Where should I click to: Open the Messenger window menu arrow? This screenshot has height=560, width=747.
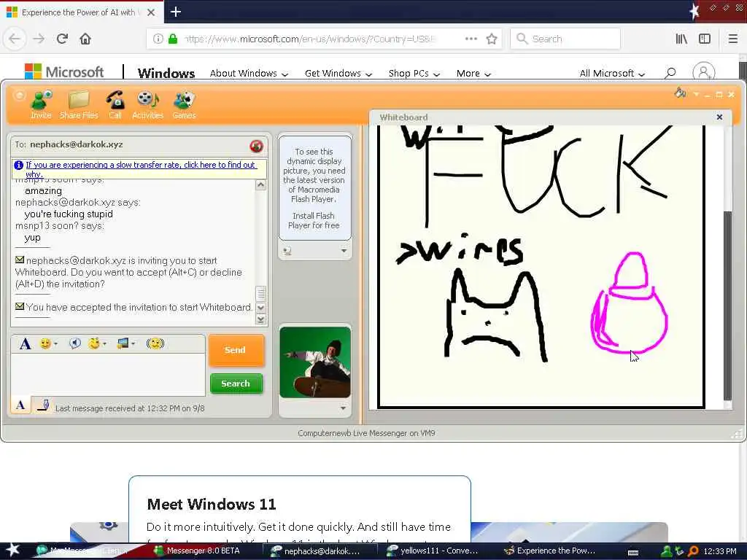tap(696, 95)
